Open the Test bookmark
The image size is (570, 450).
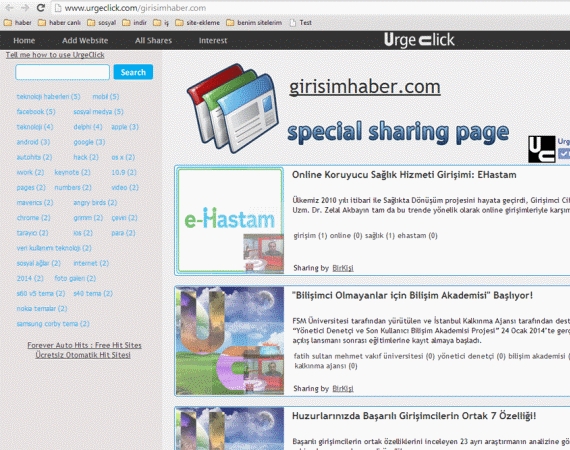point(301,23)
